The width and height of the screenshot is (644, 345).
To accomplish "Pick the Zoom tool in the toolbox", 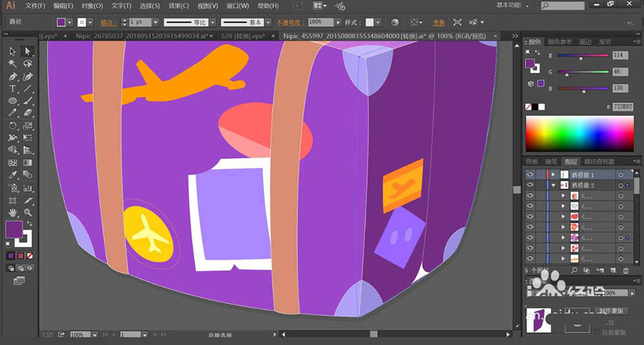I will pyautogui.click(x=28, y=212).
